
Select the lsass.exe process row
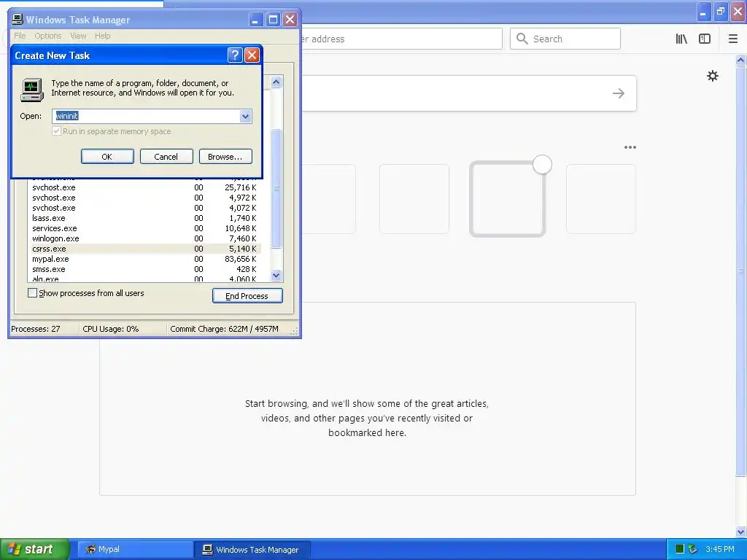point(144,218)
